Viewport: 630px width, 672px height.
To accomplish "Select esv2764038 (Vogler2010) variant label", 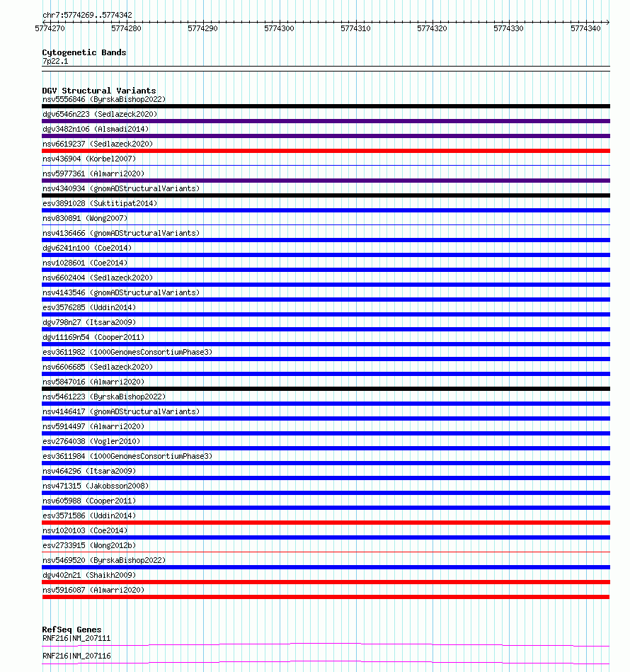I will click(x=91, y=441).
